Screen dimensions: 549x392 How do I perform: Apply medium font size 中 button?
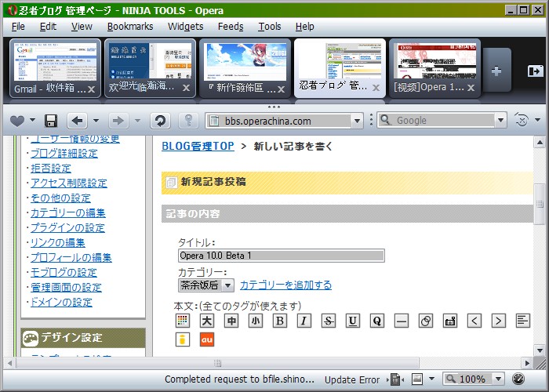231,320
